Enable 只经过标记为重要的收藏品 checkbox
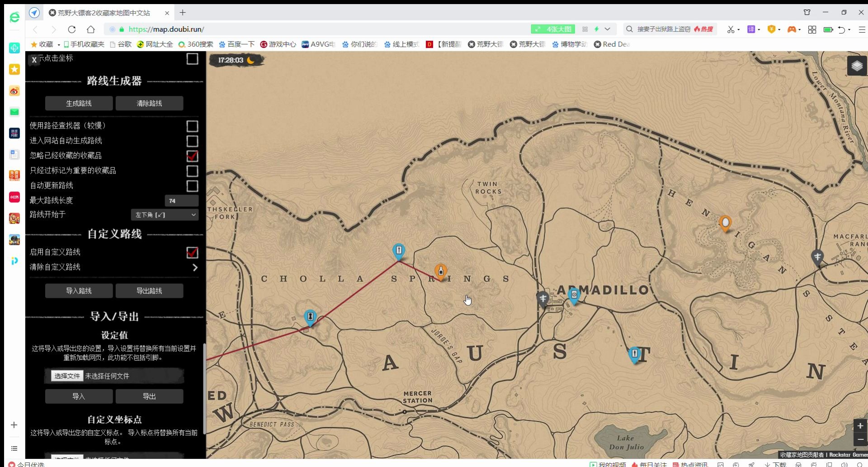868x467 pixels. (192, 171)
